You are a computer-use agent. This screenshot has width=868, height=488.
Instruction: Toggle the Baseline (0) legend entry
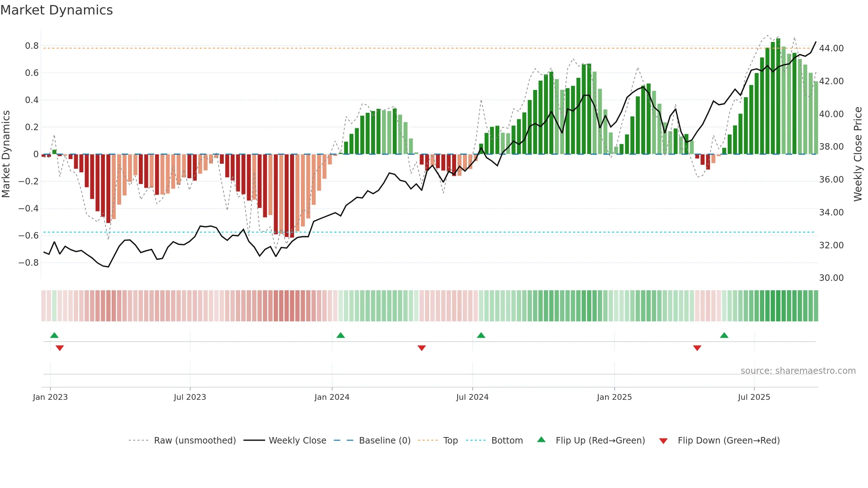[372, 440]
